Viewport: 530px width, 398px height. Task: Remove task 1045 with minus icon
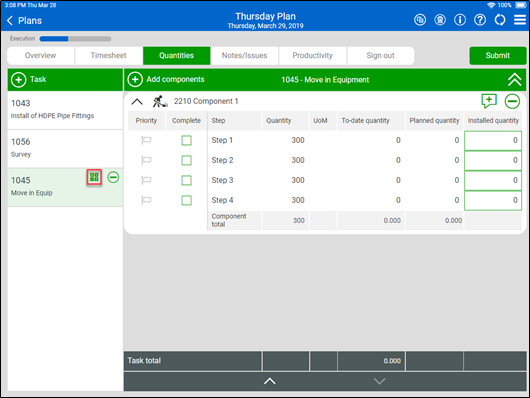coord(113,177)
